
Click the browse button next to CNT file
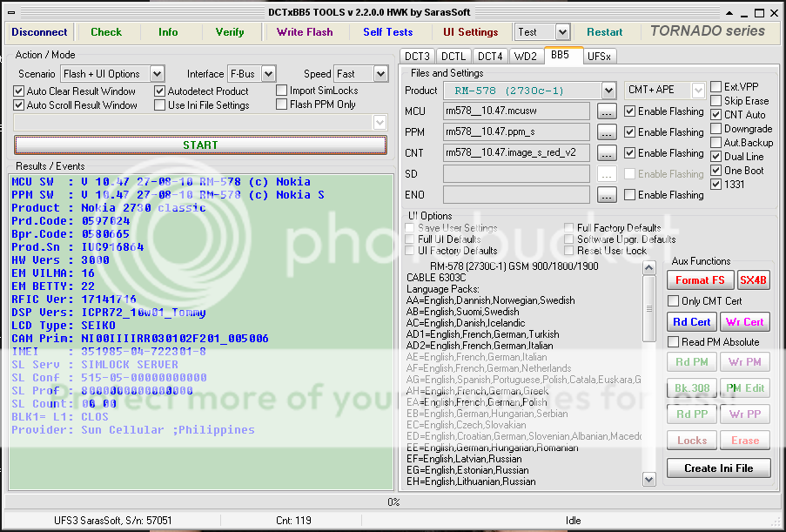tap(607, 153)
